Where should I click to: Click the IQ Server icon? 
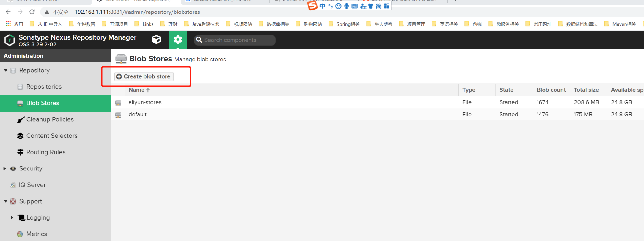(12, 185)
